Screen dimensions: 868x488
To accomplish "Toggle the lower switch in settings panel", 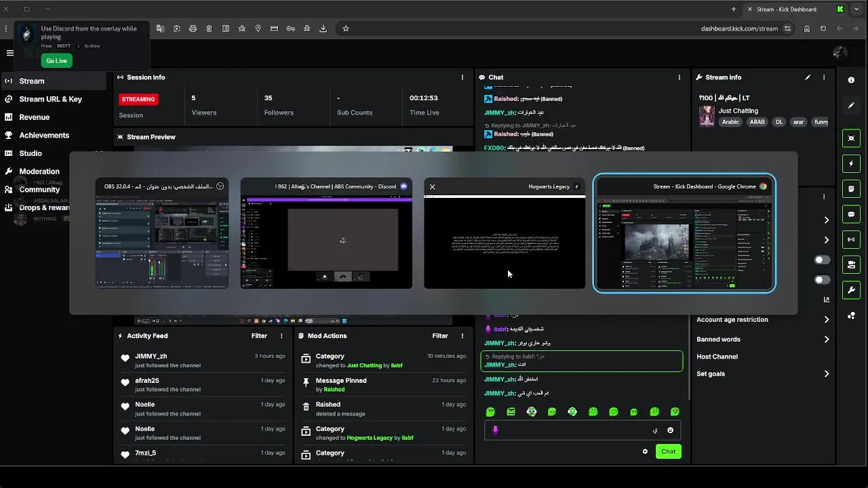I will 822,279.
